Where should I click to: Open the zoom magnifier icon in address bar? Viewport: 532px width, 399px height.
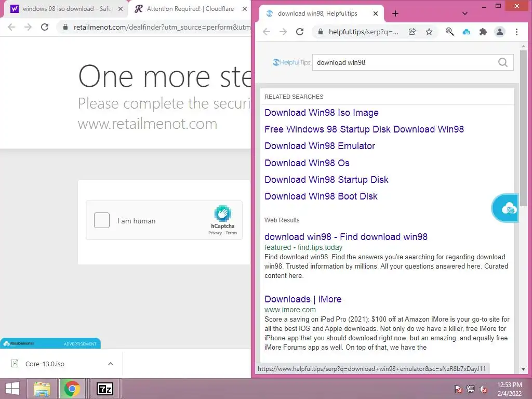(x=449, y=32)
